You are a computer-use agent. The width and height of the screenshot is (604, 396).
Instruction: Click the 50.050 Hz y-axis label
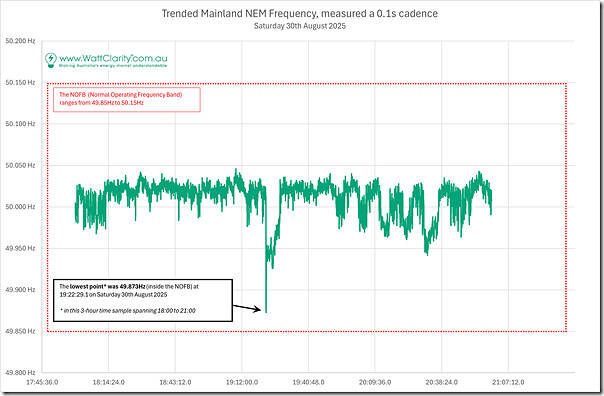(20, 165)
